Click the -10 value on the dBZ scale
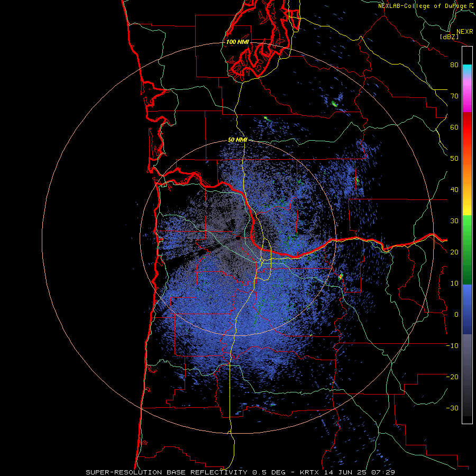This screenshot has height=476, width=476. tap(453, 345)
